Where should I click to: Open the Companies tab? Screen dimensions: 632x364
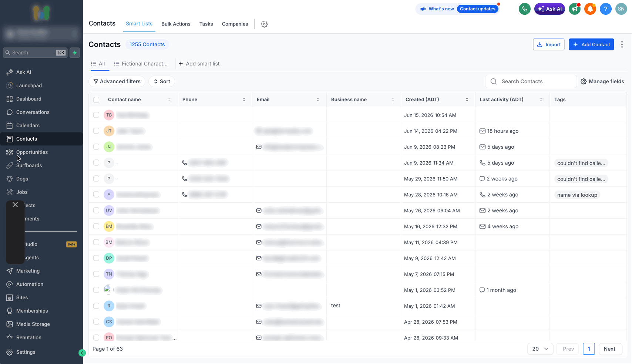tap(235, 24)
